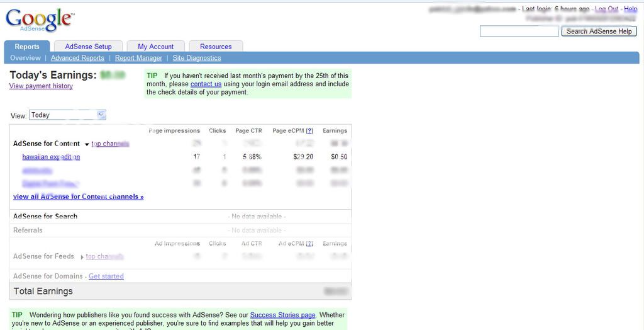The height and width of the screenshot is (330, 644).
Task: Open the Success Stories page link
Action: pyautogui.click(x=282, y=315)
